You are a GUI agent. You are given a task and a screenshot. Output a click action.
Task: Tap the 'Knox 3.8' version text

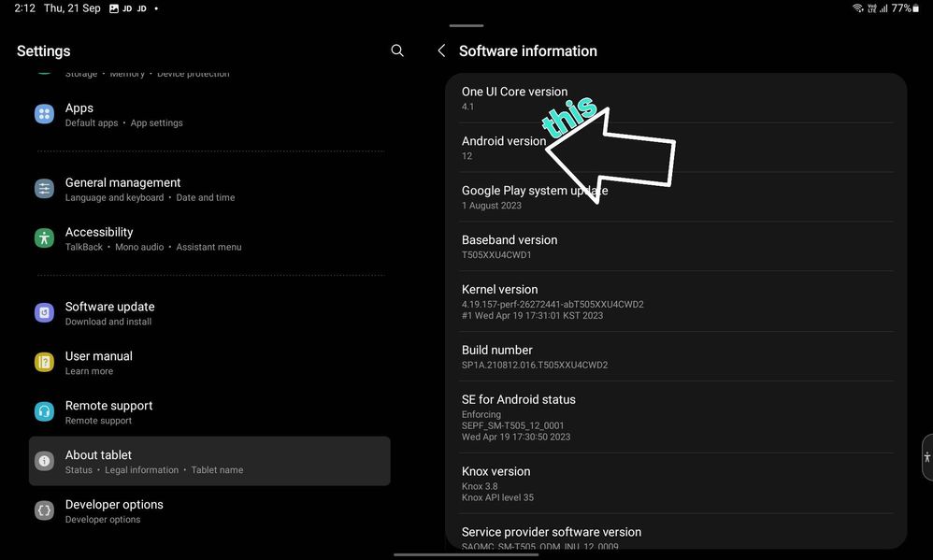[x=480, y=486]
